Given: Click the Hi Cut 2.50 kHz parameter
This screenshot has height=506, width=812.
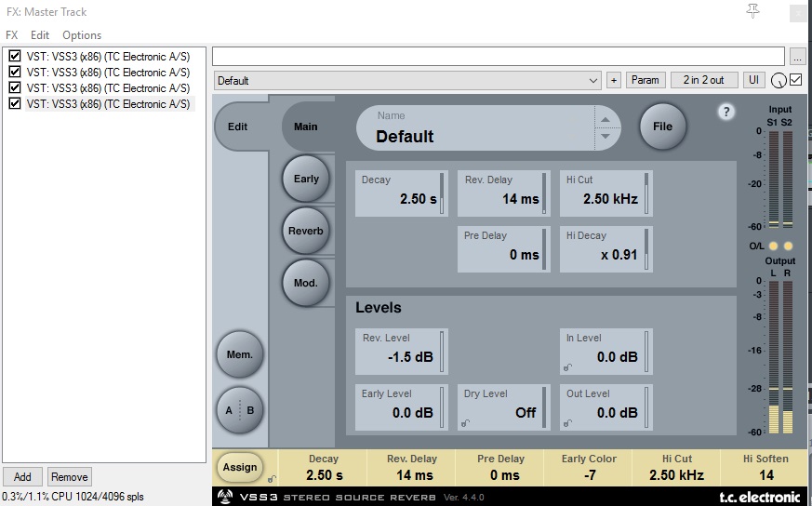Looking at the screenshot, I should pos(606,193).
